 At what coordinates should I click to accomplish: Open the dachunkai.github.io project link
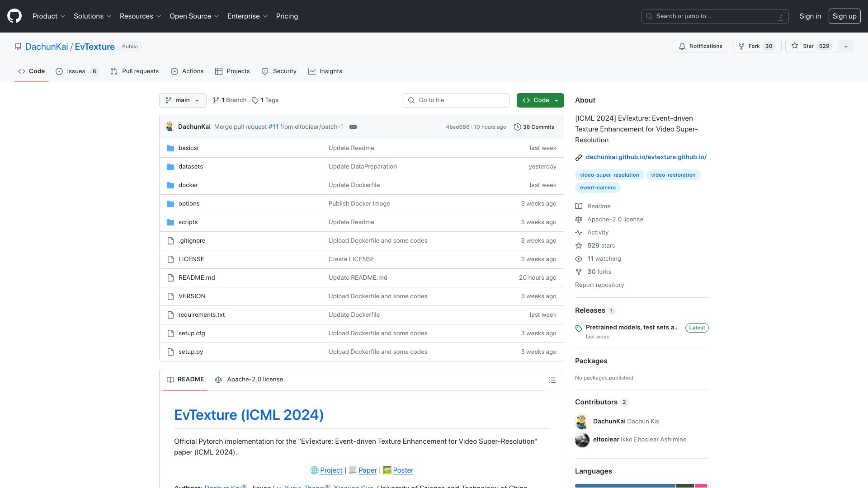pyautogui.click(x=646, y=157)
